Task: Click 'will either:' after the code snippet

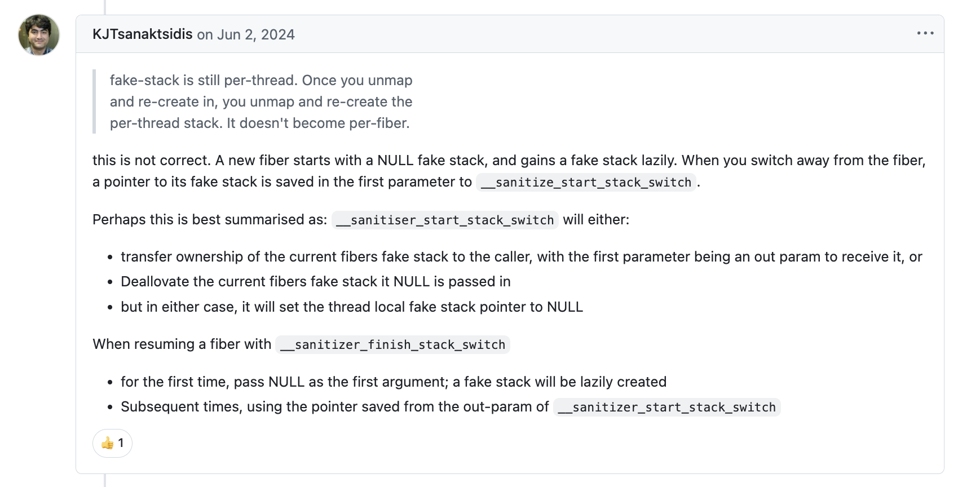Action: click(x=596, y=219)
